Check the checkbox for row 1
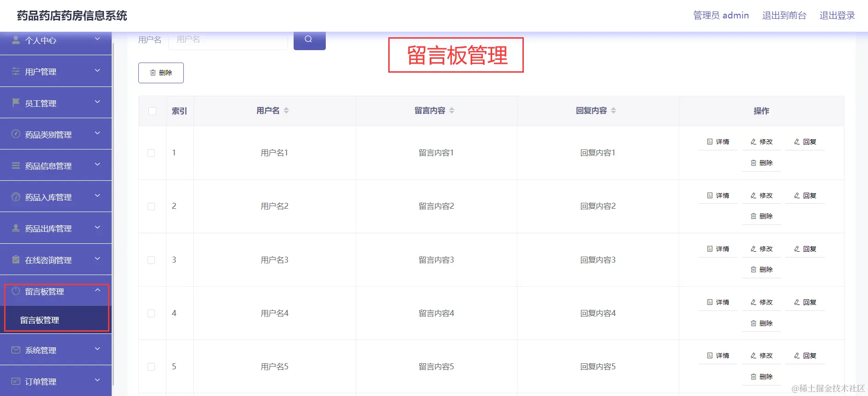The image size is (868, 396). pyautogui.click(x=151, y=153)
